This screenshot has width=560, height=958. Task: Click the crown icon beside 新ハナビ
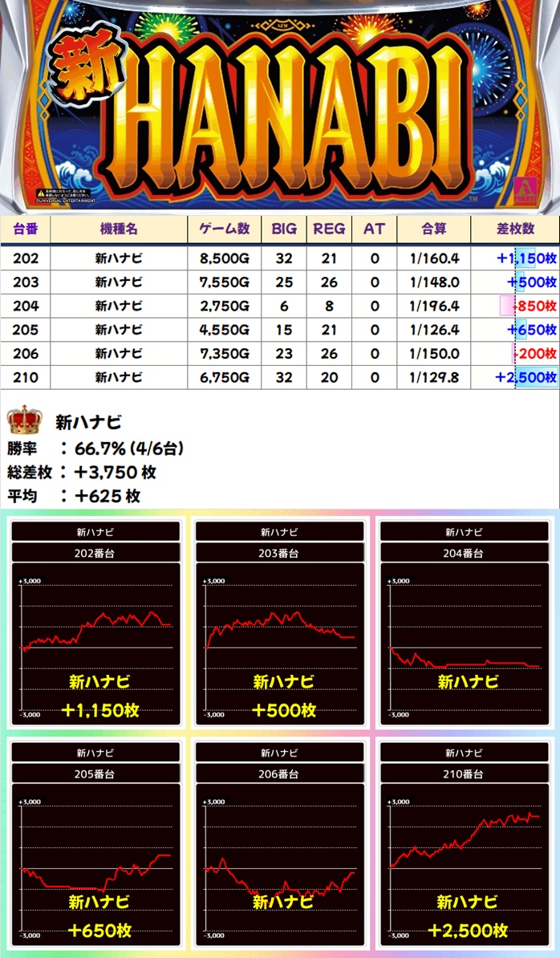coord(24,420)
